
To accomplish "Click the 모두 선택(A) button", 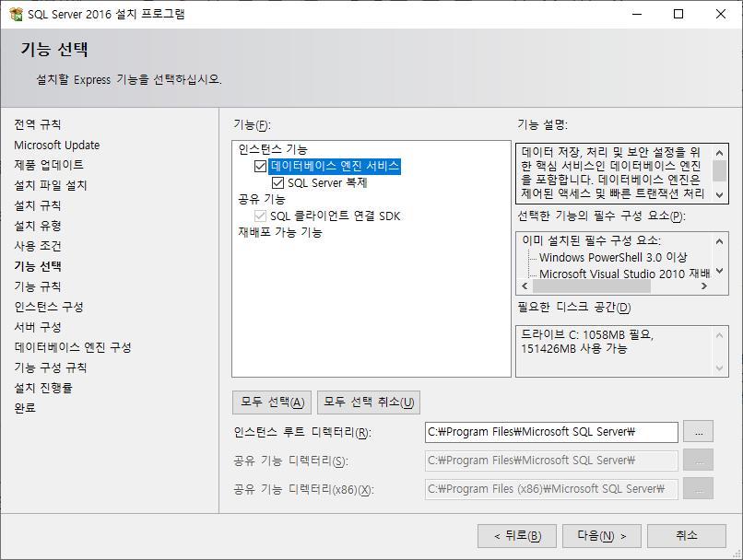I will [272, 402].
